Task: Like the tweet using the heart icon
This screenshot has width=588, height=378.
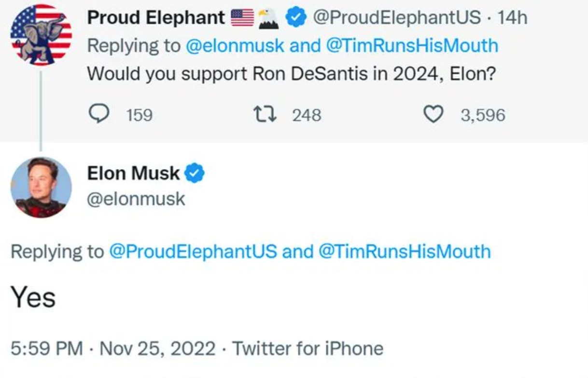Action: [432, 114]
